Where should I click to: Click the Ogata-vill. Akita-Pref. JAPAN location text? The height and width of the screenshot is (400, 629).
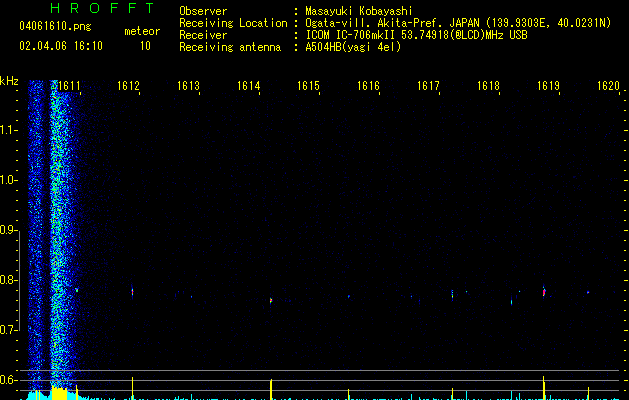point(458,23)
